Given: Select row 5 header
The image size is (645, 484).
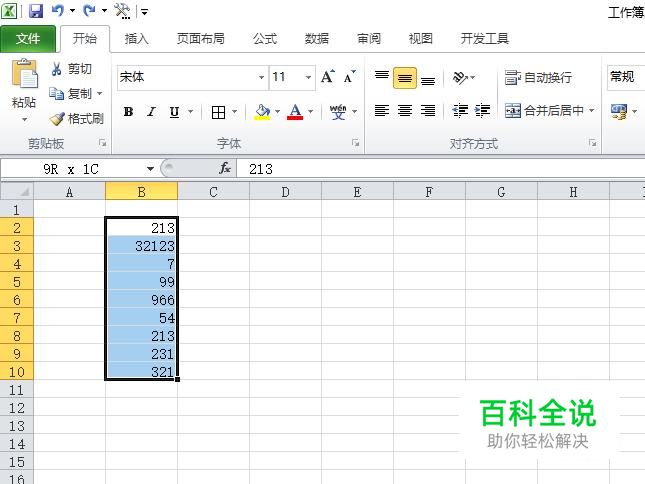Looking at the screenshot, I should click(x=16, y=282).
